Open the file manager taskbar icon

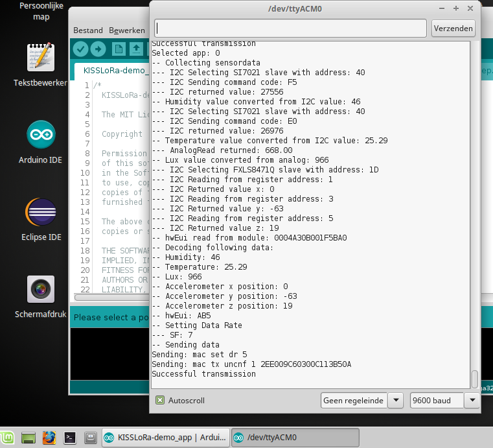pos(91,438)
